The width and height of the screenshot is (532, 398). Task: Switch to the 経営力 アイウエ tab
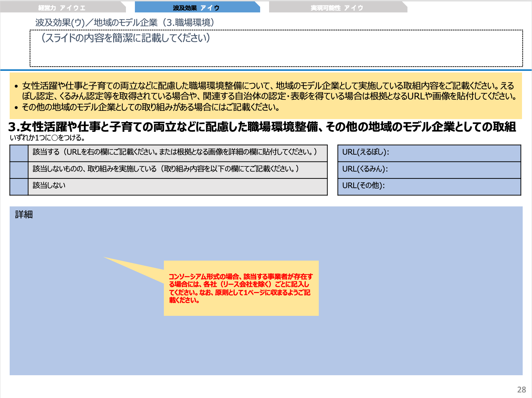[62, 7]
